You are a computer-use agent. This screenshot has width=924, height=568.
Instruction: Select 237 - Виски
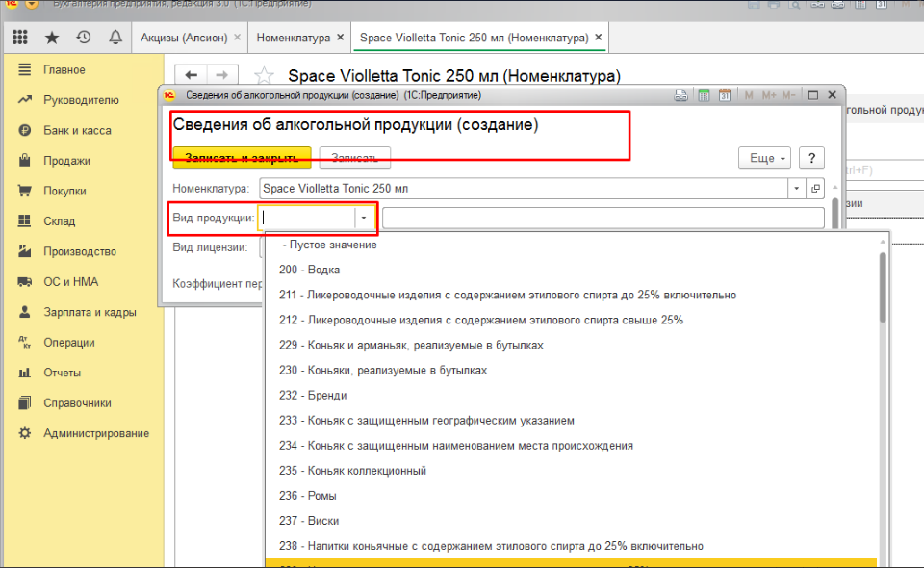click(x=572, y=521)
